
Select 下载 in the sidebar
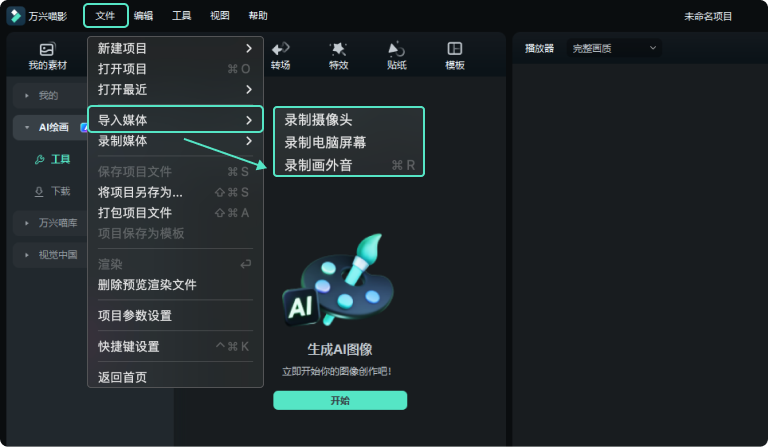53,191
